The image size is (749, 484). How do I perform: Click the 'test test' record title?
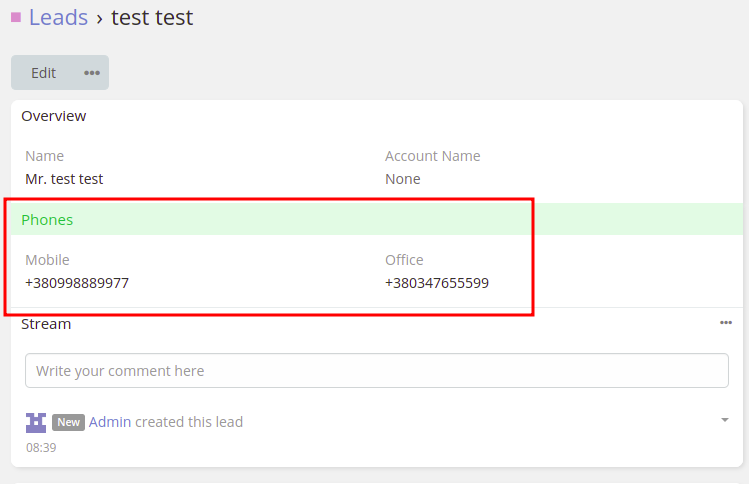(x=152, y=17)
